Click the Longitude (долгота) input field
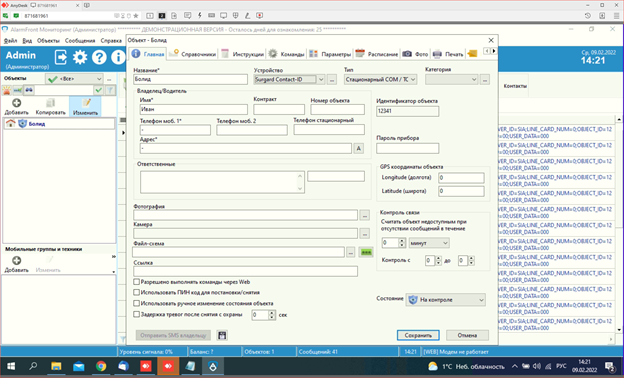This screenshot has width=624, height=378. pyautogui.click(x=461, y=178)
